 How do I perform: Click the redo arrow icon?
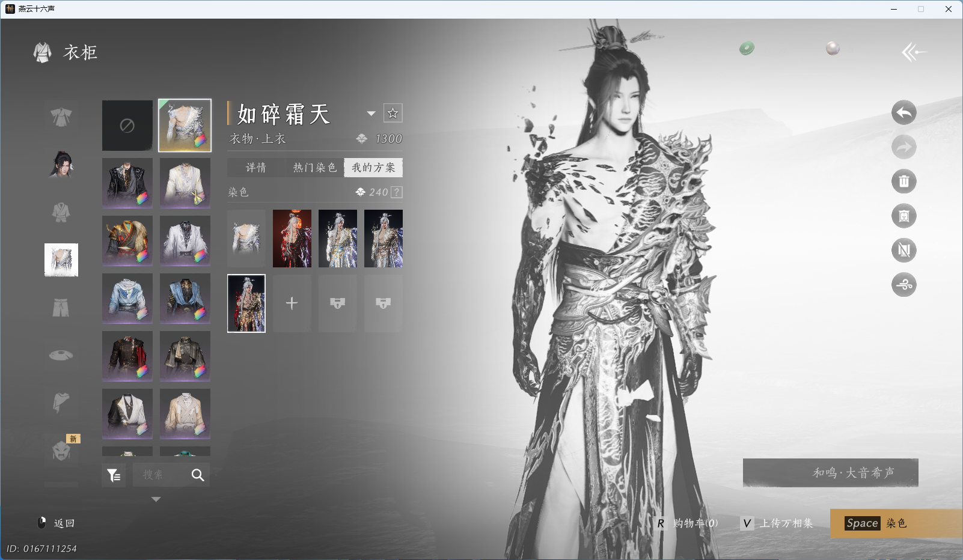point(903,147)
